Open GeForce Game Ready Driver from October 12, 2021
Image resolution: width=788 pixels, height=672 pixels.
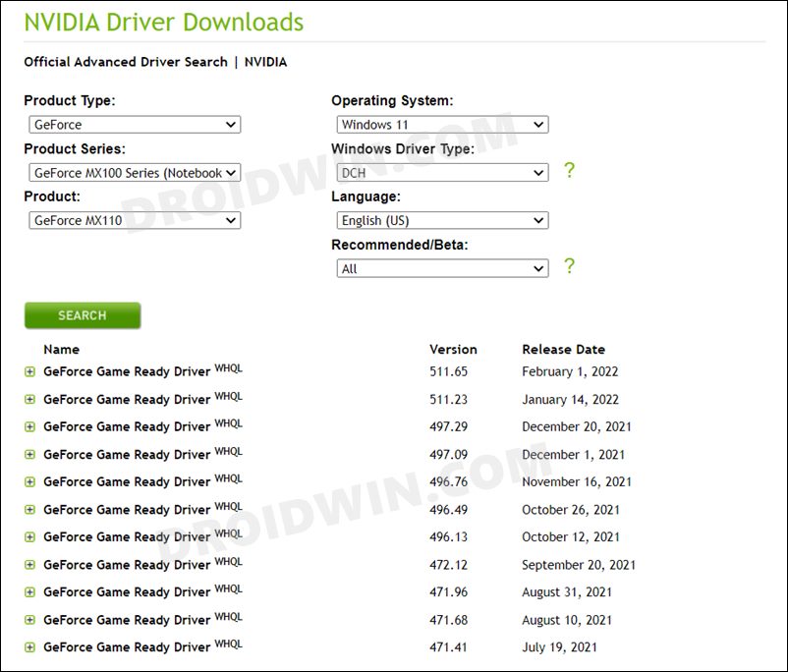tap(127, 537)
